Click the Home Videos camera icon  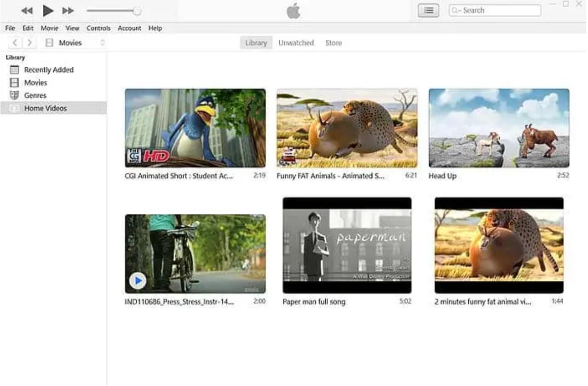click(x=15, y=108)
